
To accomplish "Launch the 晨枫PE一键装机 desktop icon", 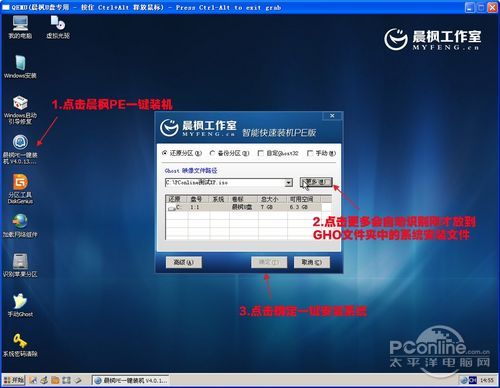I will (20, 149).
